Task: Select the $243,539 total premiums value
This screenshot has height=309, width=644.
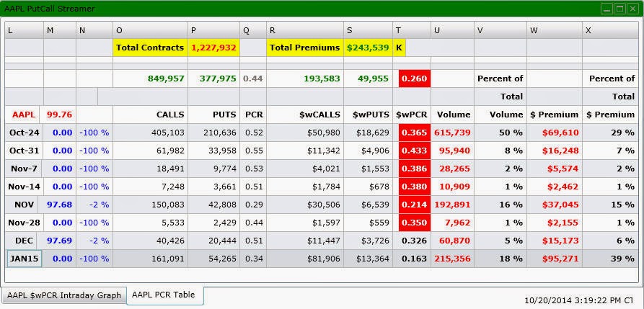Action: pyautogui.click(x=368, y=48)
